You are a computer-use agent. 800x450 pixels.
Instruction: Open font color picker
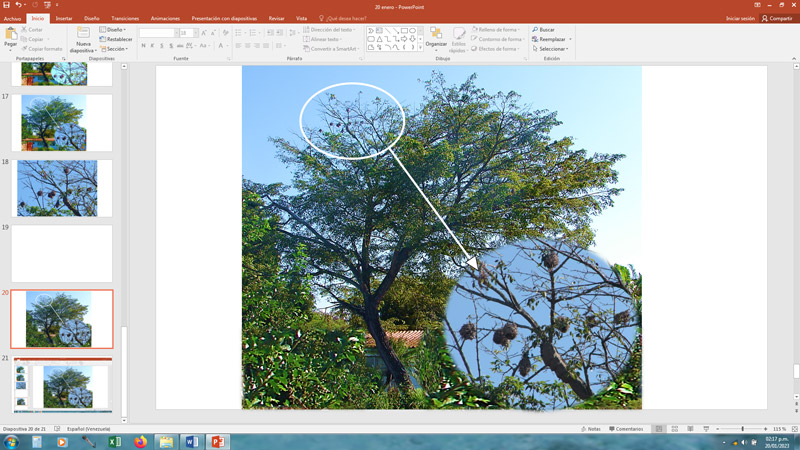(222, 46)
